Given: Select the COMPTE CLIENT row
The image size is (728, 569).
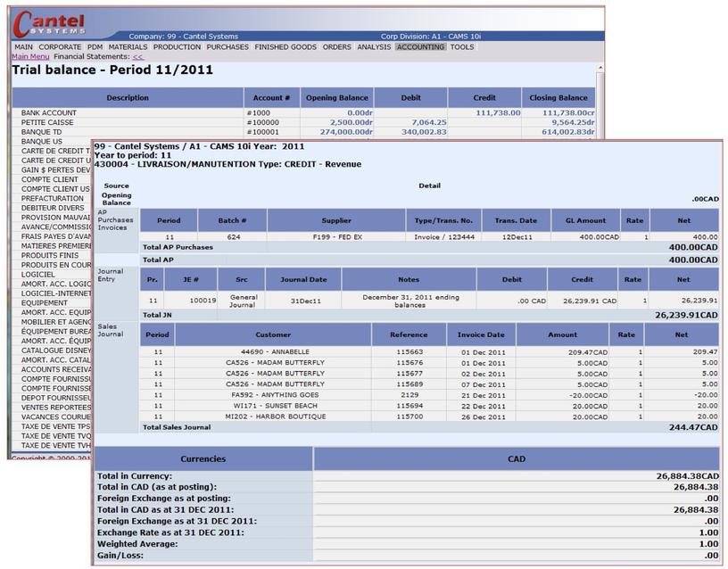Looking at the screenshot, I should point(50,179).
